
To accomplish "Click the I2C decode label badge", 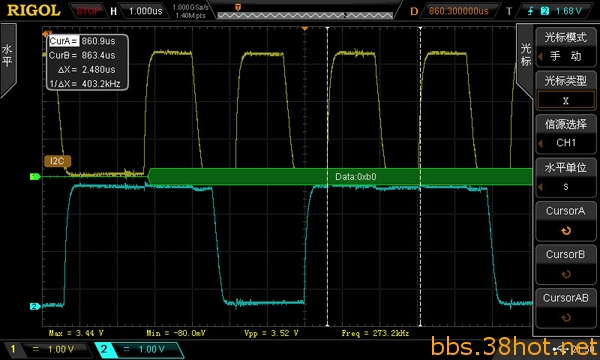I will [57, 161].
